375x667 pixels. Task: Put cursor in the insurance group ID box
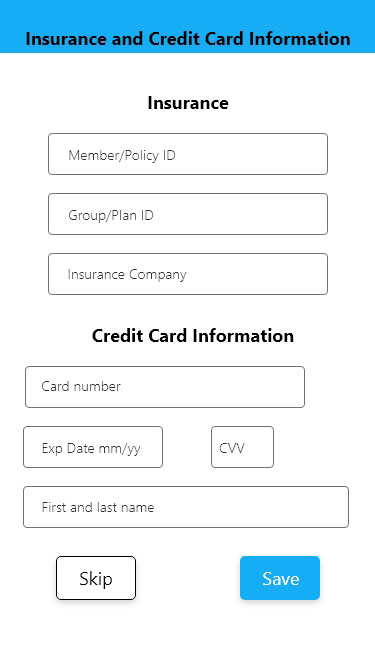(188, 214)
